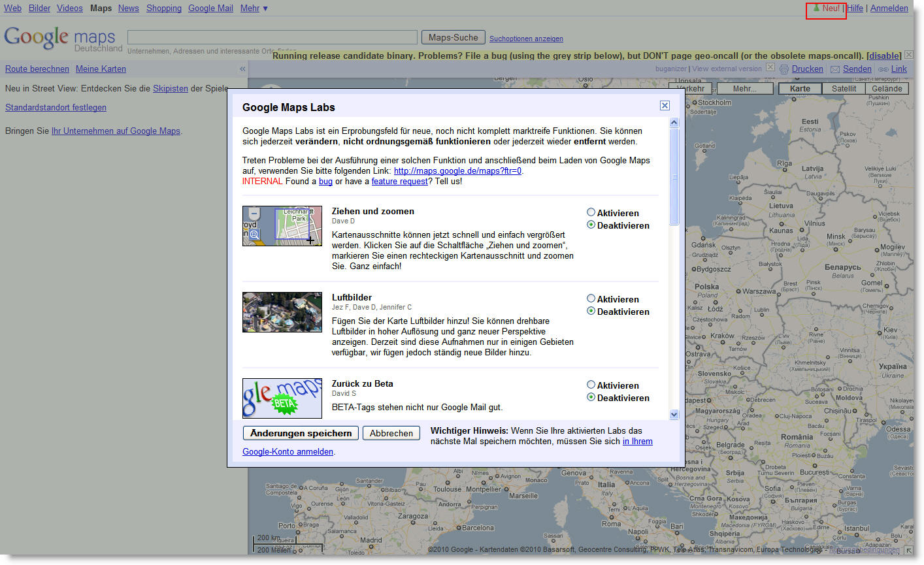
Task: Enable Ziehen und zoomen via Aktivieren
Action: coord(591,212)
